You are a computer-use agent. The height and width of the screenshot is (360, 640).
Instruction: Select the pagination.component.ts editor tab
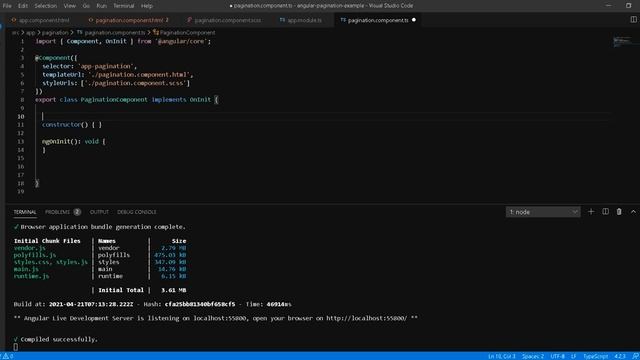click(x=378, y=20)
